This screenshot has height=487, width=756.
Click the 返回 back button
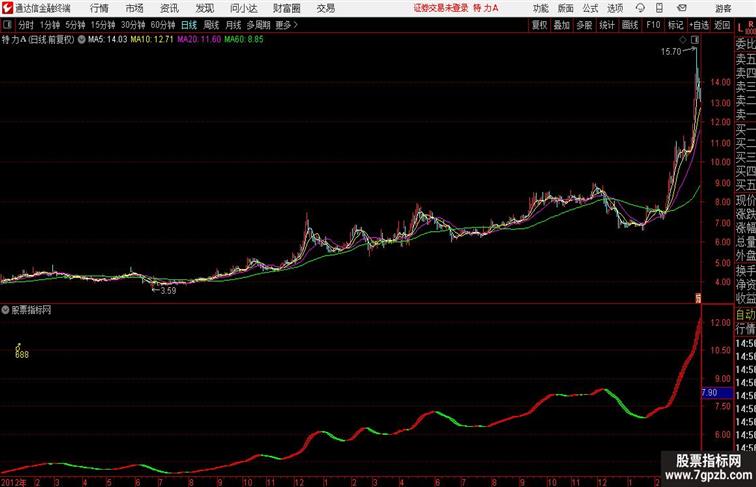[722, 25]
